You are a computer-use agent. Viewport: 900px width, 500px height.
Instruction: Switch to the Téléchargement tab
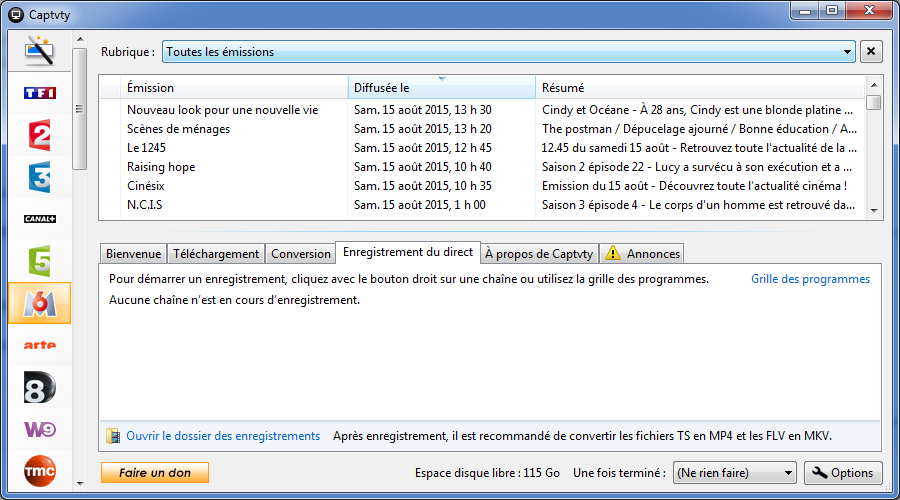pyautogui.click(x=215, y=254)
